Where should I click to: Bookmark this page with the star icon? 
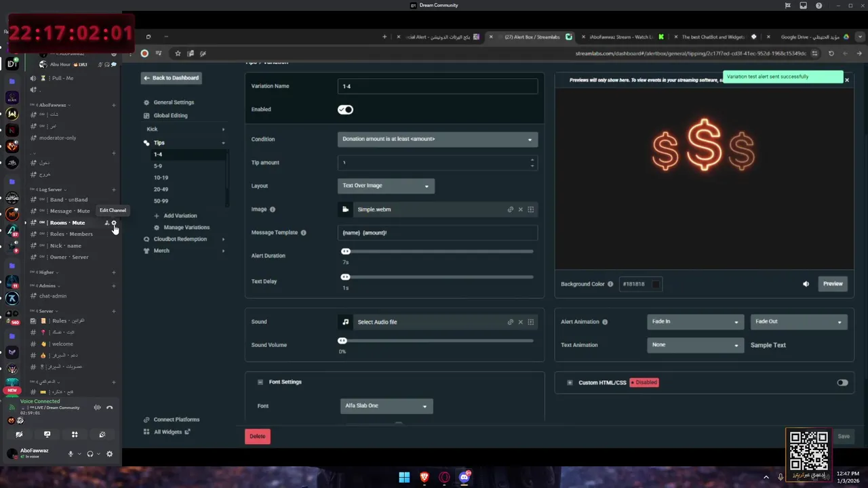pyautogui.click(x=178, y=54)
